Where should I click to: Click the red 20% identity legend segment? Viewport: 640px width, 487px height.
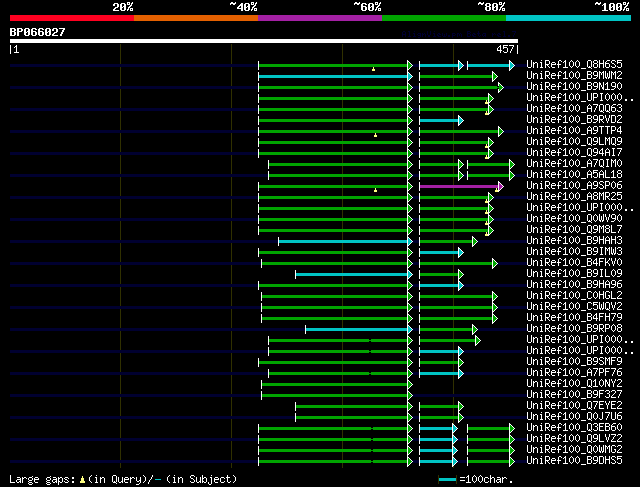[72, 18]
